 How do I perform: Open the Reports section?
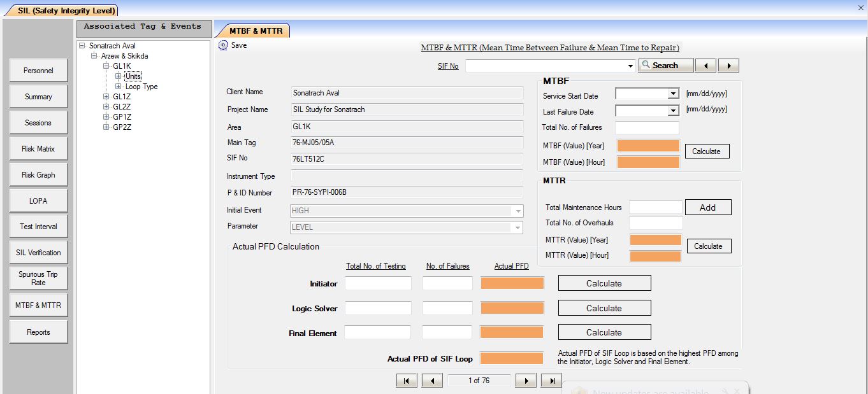38,332
